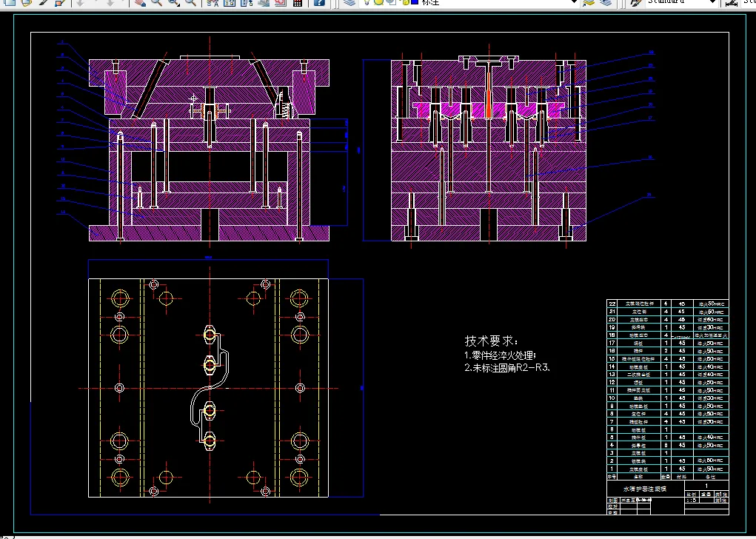Open the Markup Set Manager icon
Viewport: 756px width, 539px height.
tap(280, 2)
